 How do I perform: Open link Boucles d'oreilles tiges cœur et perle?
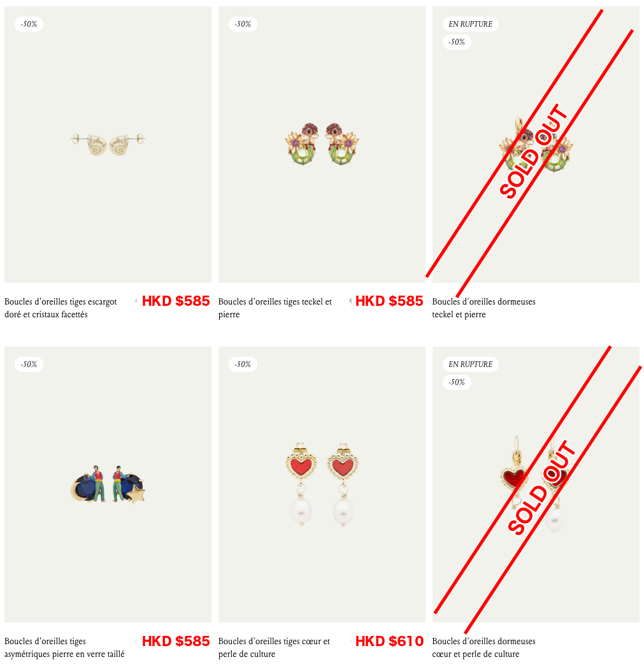275,648
